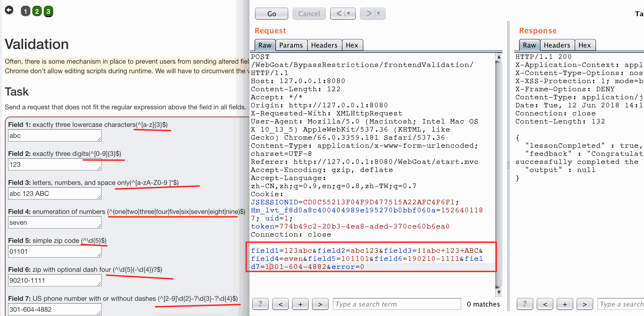Open lesson page 2
The height and width of the screenshot is (316, 644).
click(x=37, y=11)
